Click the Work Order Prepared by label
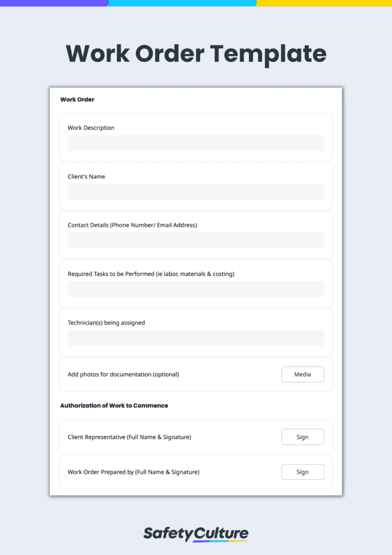The width and height of the screenshot is (392, 555). pos(133,472)
